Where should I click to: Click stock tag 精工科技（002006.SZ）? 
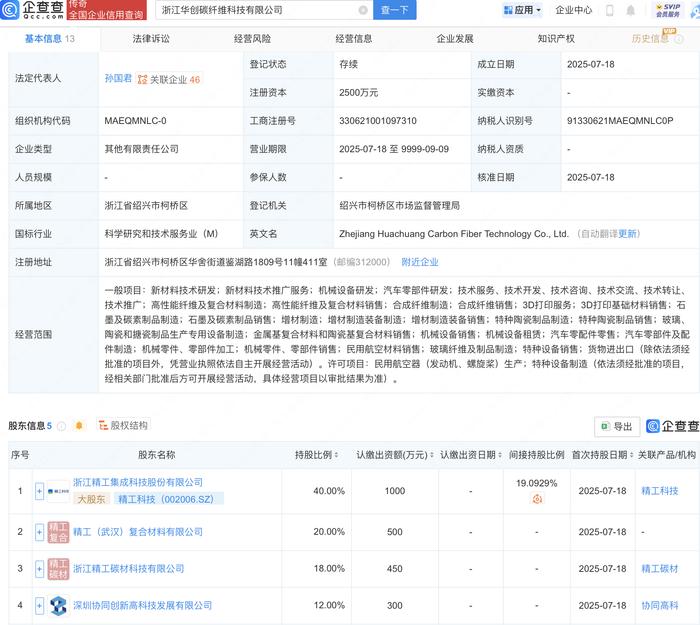169,499
